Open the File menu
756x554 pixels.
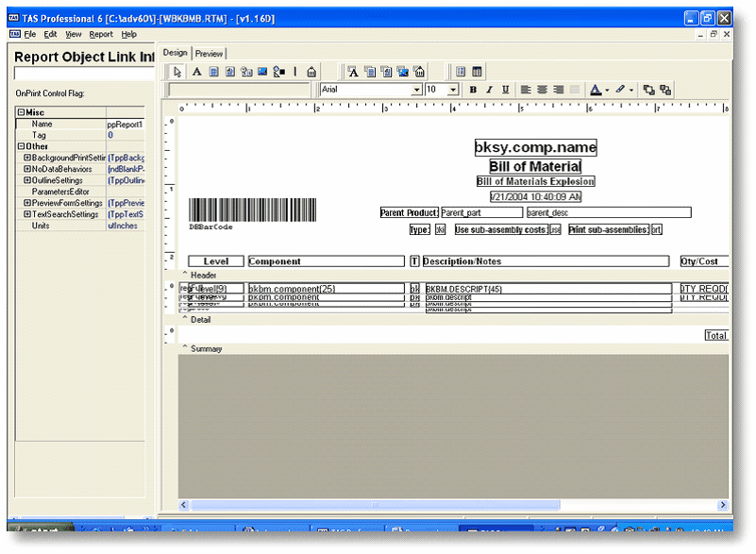(30, 34)
